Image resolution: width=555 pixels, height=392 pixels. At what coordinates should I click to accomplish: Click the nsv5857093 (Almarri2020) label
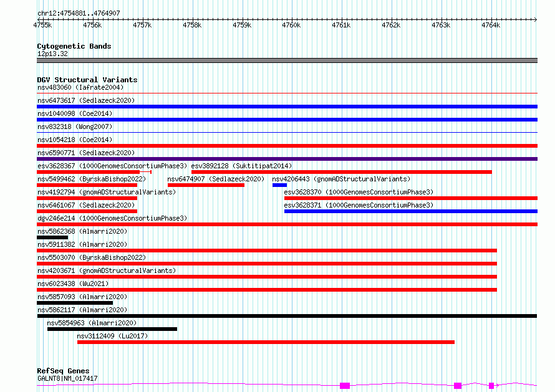click(82, 297)
